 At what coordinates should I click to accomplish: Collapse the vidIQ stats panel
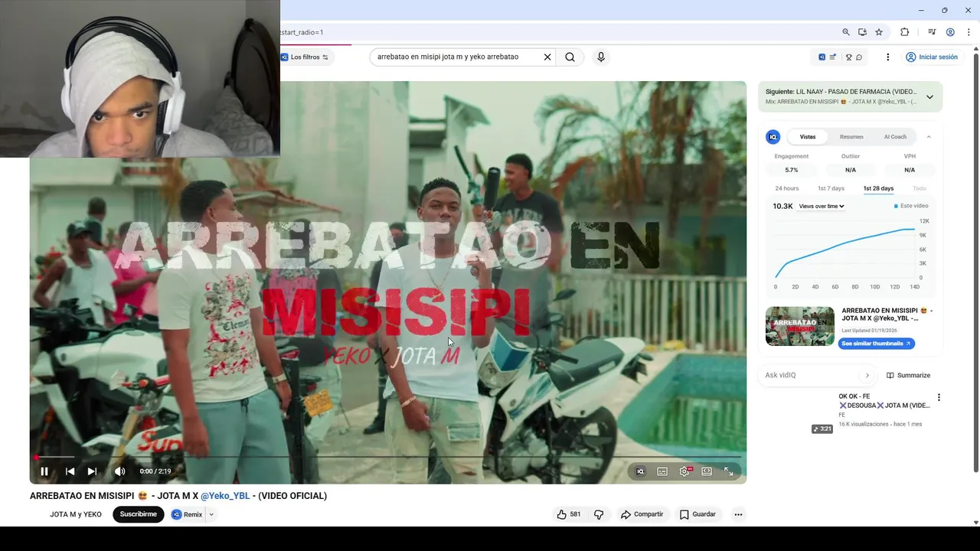point(929,137)
